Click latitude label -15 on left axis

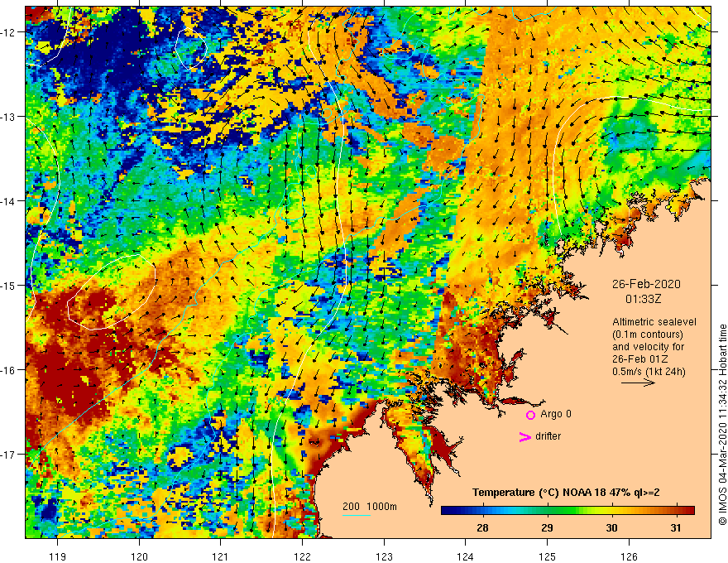coord(9,285)
